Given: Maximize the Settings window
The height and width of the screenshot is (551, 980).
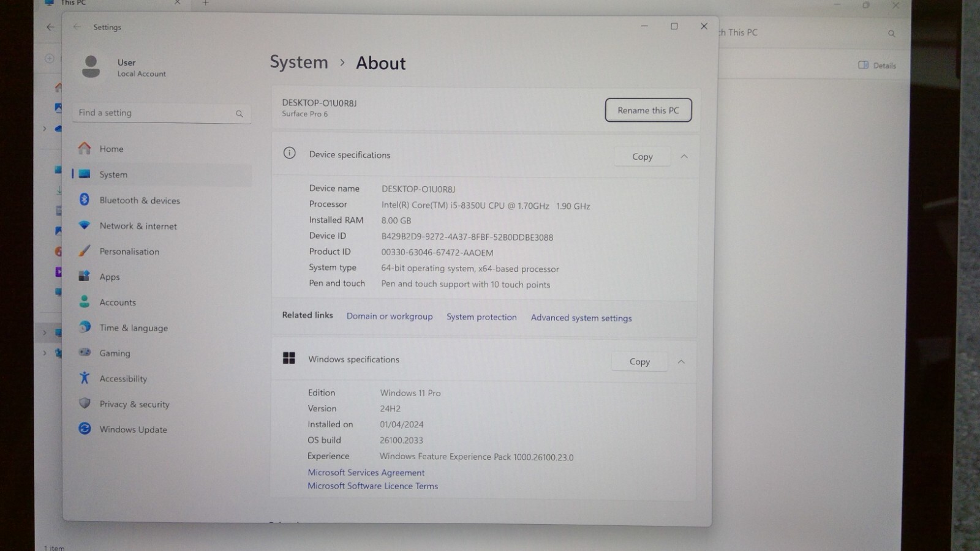Looking at the screenshot, I should (674, 26).
